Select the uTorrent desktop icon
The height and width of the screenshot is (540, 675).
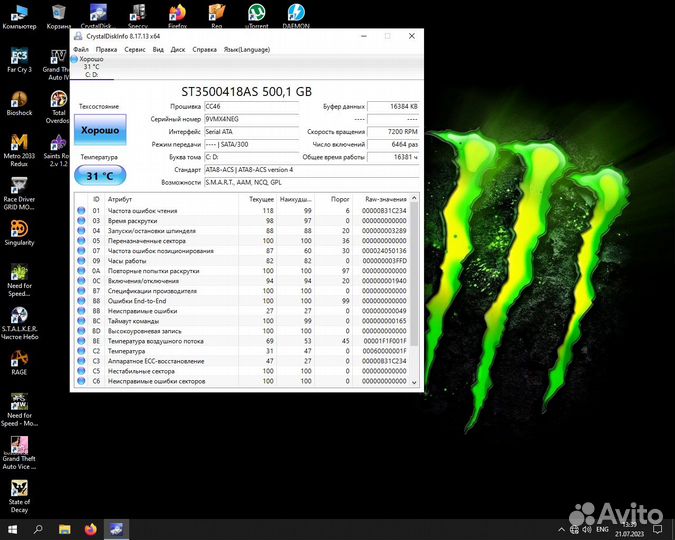257,14
